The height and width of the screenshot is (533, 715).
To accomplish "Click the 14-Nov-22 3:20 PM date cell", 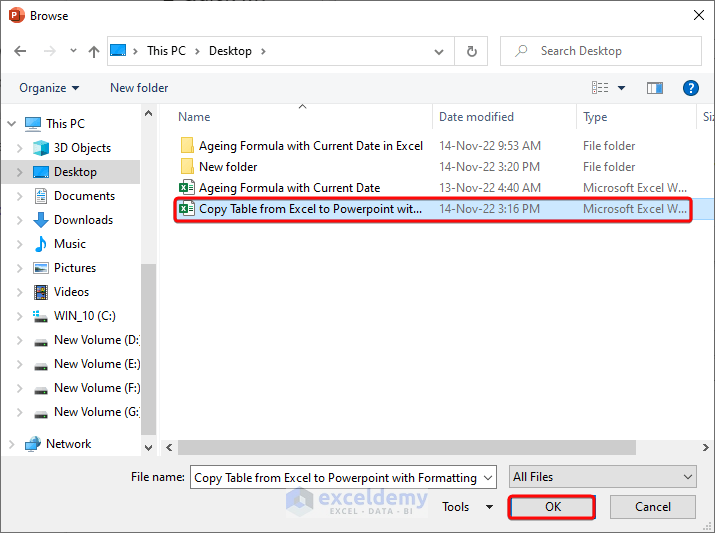I will (489, 167).
